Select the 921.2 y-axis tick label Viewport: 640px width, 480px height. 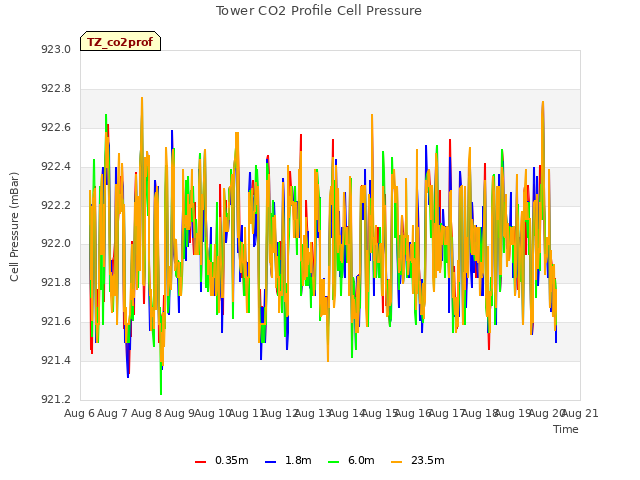click(56, 399)
